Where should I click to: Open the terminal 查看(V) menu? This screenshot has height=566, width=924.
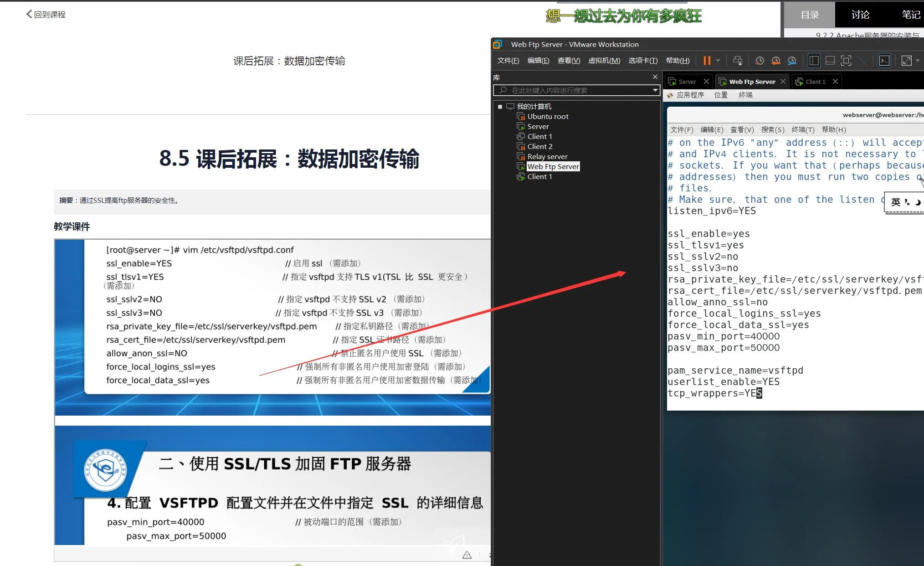742,130
